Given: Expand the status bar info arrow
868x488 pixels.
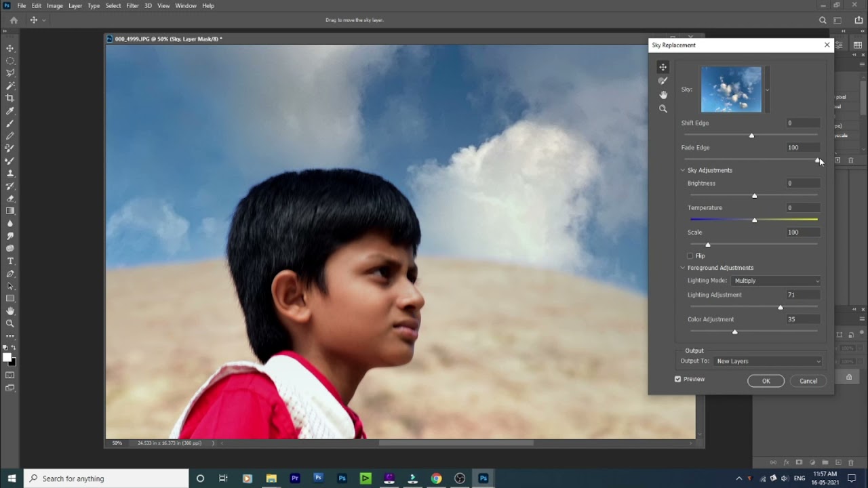Looking at the screenshot, I should 213,443.
